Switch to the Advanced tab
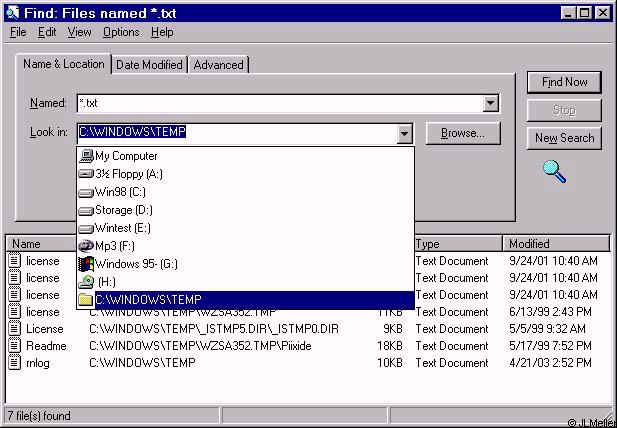The image size is (617, 428). pos(218,65)
